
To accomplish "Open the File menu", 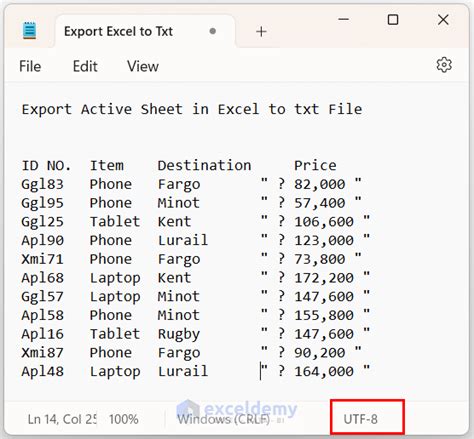I will point(30,66).
